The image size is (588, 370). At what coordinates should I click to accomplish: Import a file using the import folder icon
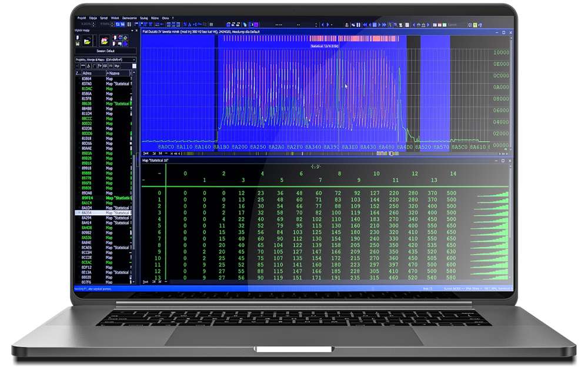[105, 41]
